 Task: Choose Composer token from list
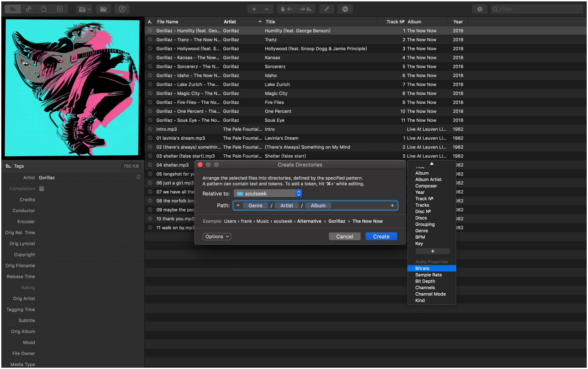pyautogui.click(x=426, y=186)
